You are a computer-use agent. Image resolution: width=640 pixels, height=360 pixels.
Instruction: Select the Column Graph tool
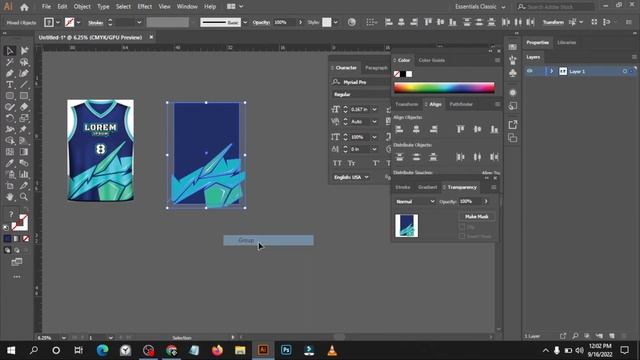[x=24, y=174]
